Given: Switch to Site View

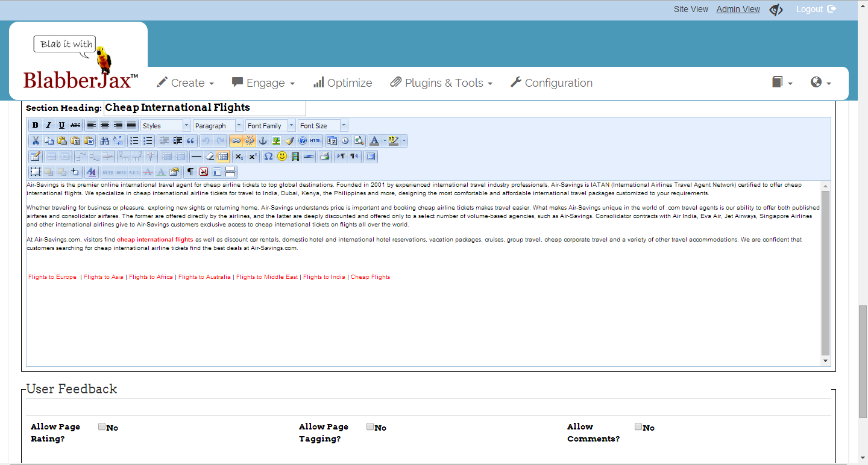Looking at the screenshot, I should coord(691,9).
